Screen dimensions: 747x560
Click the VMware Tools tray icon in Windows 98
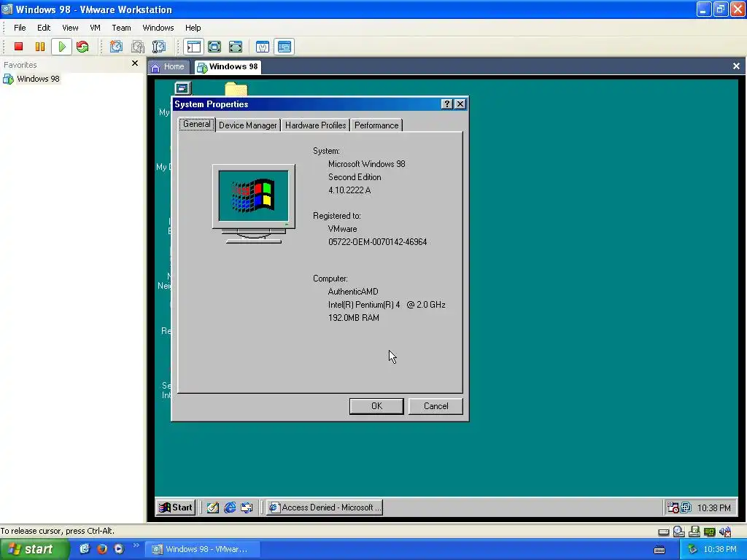(686, 507)
